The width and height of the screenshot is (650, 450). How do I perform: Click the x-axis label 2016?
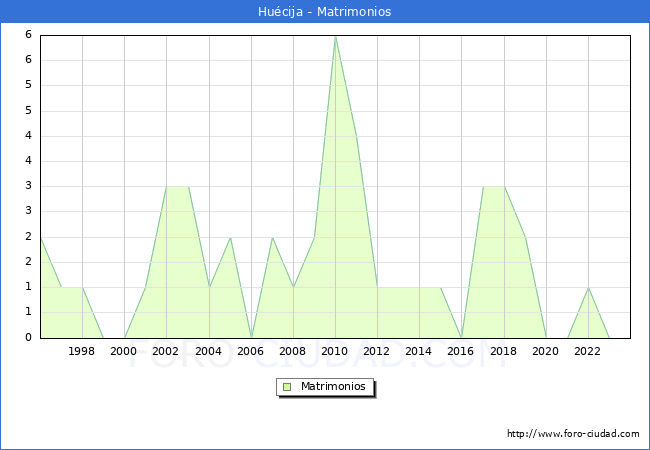tap(461, 351)
